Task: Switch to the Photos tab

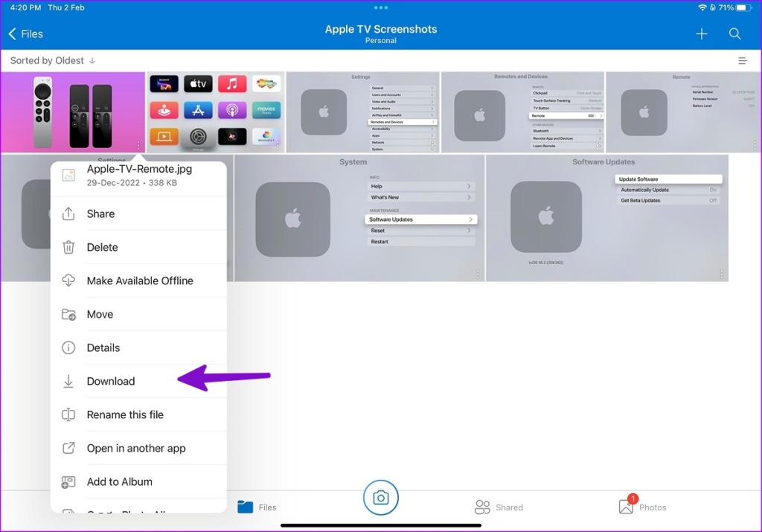Action: click(x=643, y=507)
